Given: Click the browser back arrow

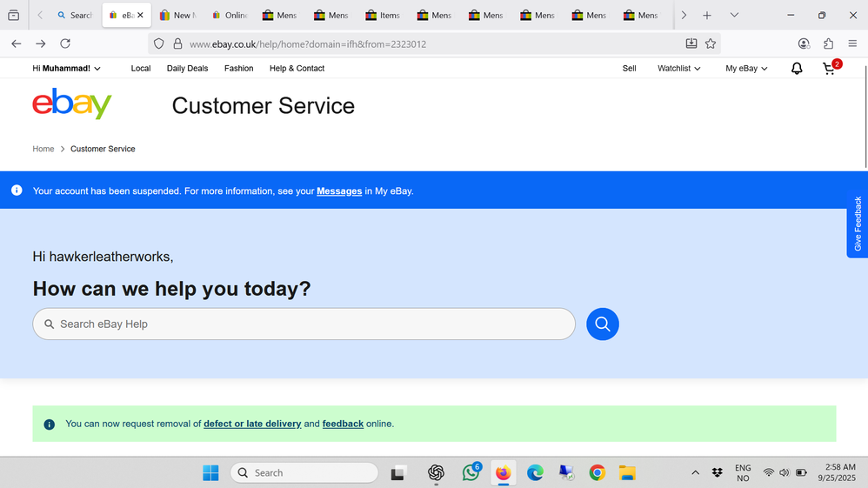Looking at the screenshot, I should pos(16,43).
